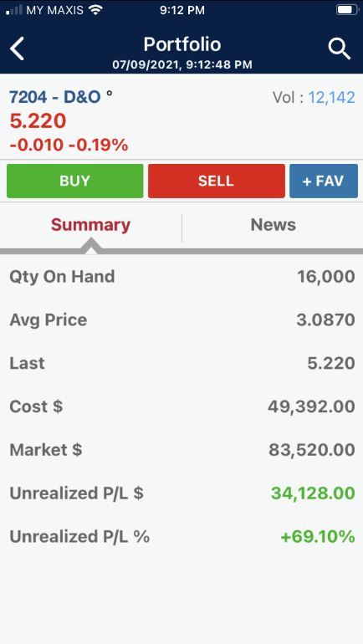This screenshot has width=363, height=644.
Task: Click the BUY button
Action: (x=74, y=181)
